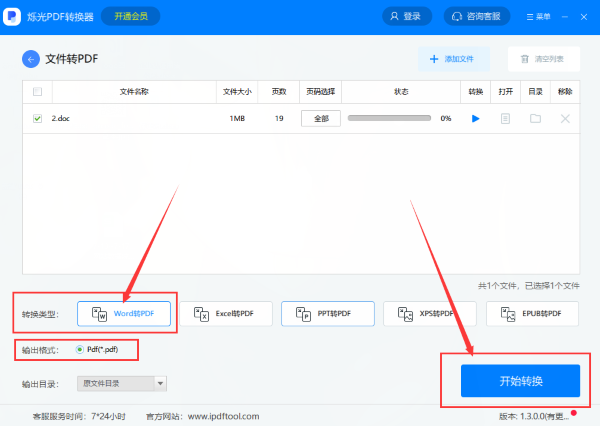Click the 登录 user login button
This screenshot has width=600, height=426.
pos(405,17)
